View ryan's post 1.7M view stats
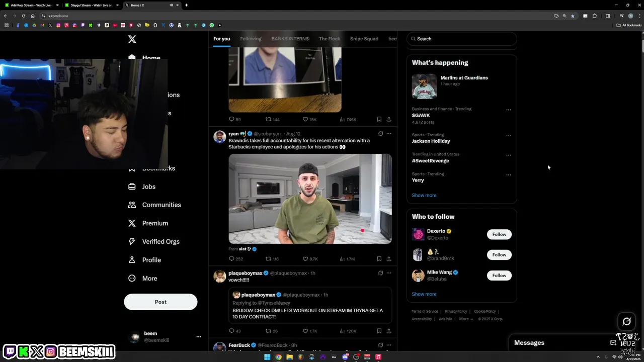This screenshot has height=362, width=644. point(348,259)
